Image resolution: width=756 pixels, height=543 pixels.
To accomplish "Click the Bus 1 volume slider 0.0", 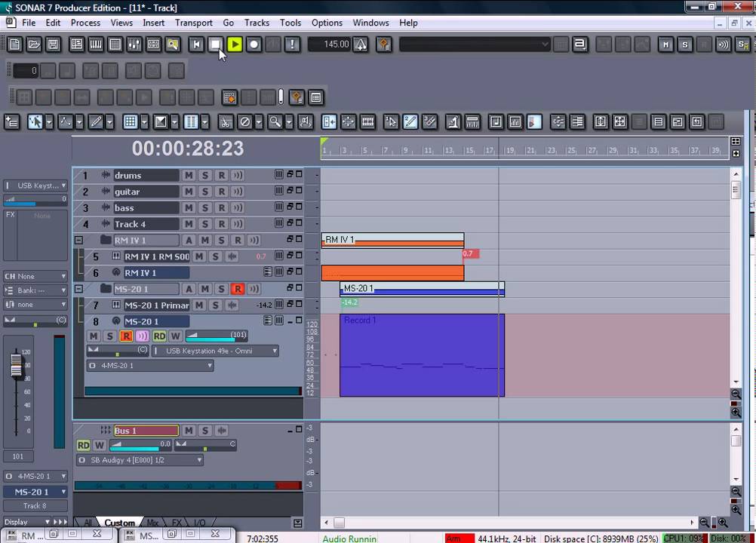I will (x=141, y=445).
